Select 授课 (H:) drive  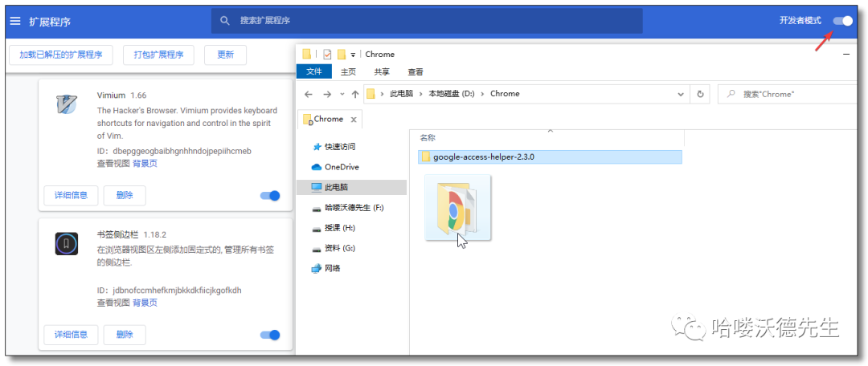pyautogui.click(x=340, y=228)
